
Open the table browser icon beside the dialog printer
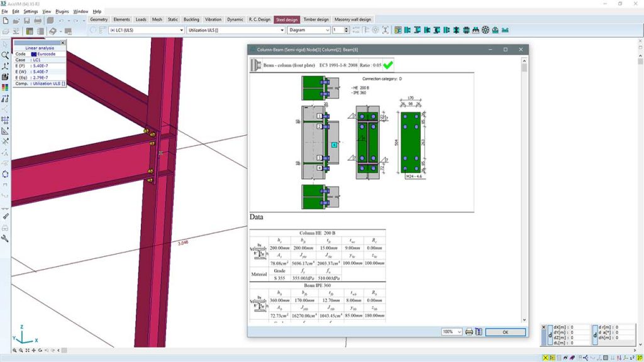[x=479, y=332]
